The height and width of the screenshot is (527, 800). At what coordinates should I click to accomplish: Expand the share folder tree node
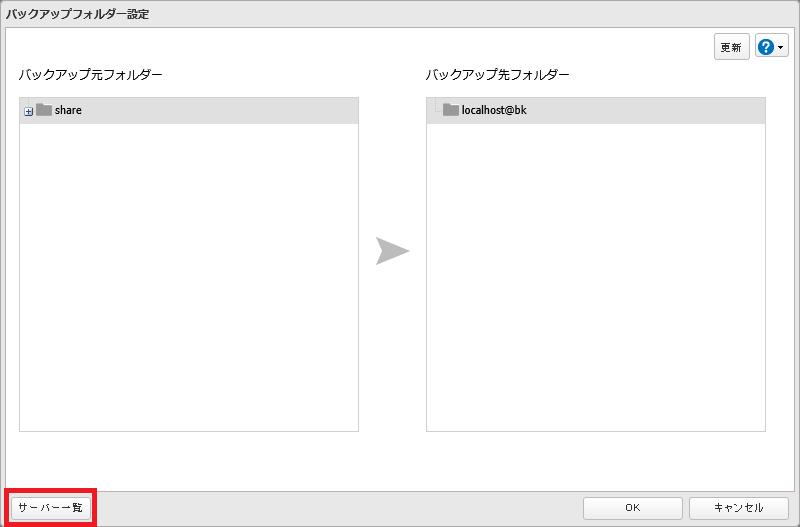click(x=29, y=111)
